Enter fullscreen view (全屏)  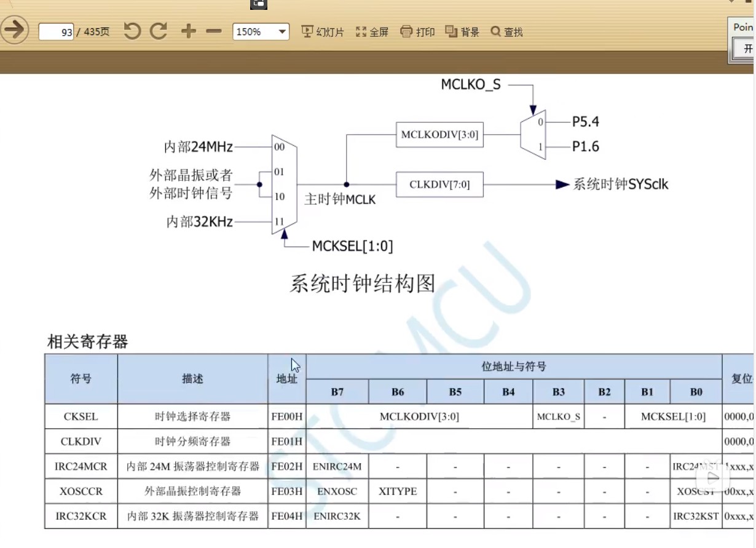372,32
